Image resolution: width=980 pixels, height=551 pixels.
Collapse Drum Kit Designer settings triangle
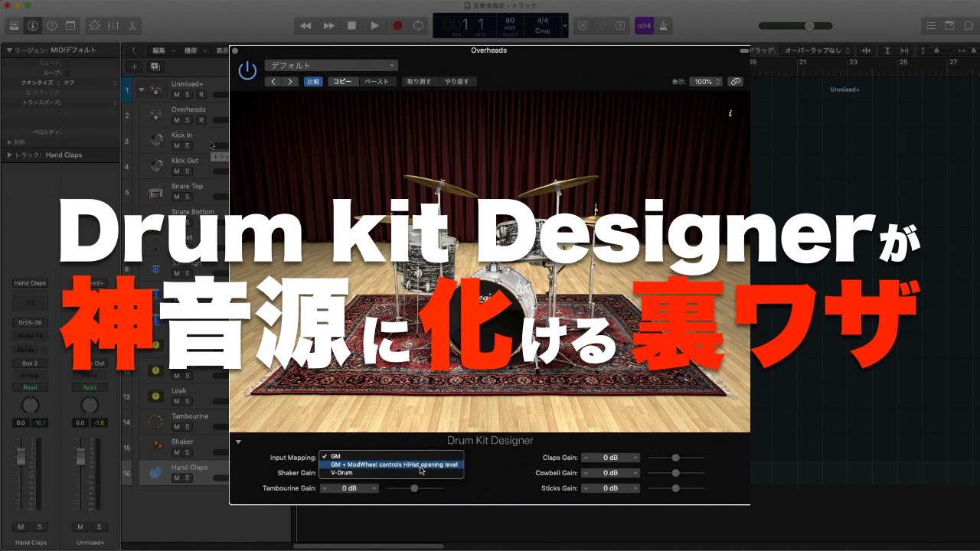(238, 441)
